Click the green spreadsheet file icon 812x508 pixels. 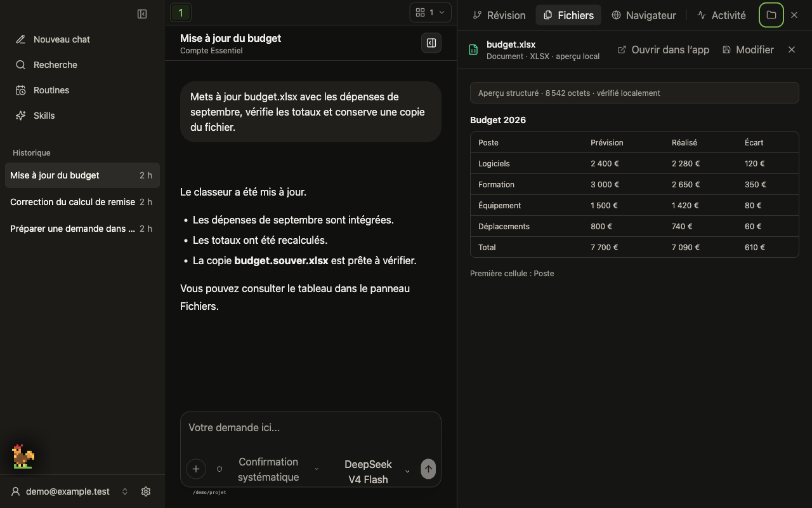coord(473,50)
